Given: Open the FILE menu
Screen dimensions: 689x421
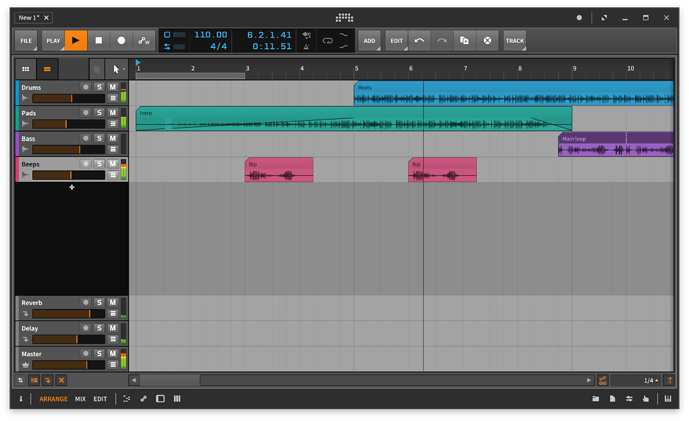Looking at the screenshot, I should pyautogui.click(x=26, y=40).
